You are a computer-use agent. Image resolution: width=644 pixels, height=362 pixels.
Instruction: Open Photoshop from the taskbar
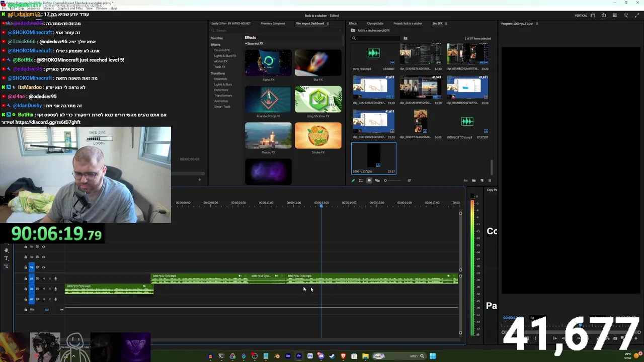[x=310, y=356]
